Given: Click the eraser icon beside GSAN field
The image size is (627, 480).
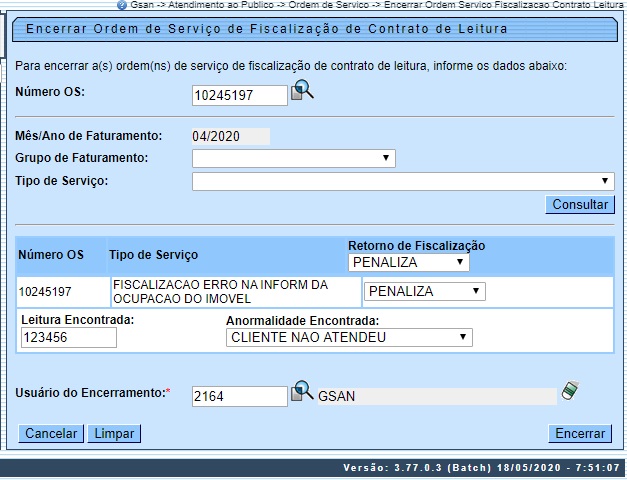Looking at the screenshot, I should click(x=570, y=391).
